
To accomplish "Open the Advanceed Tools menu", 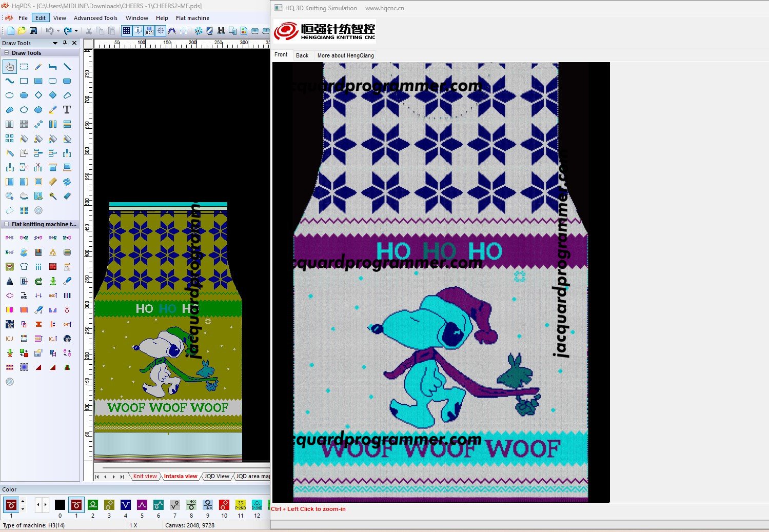I will point(95,18).
